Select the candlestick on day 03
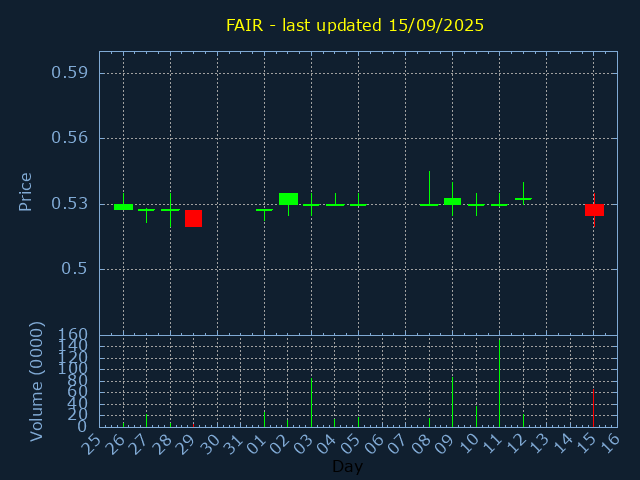 (311, 204)
